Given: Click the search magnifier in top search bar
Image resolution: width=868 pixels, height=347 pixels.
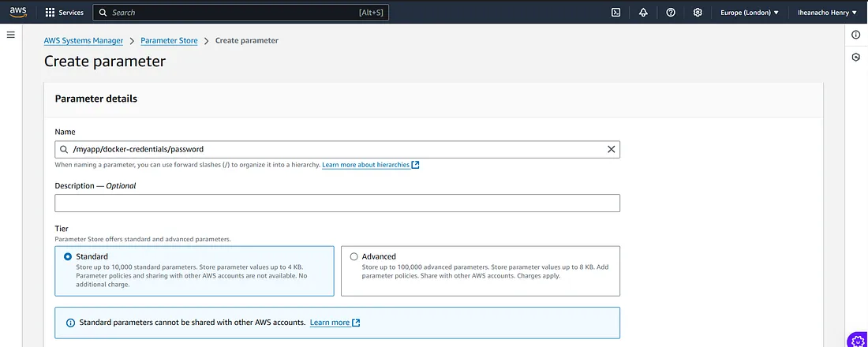Looking at the screenshot, I should [103, 12].
